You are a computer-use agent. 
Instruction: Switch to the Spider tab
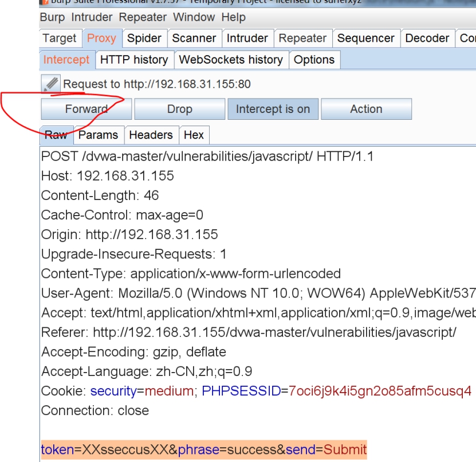(x=144, y=38)
